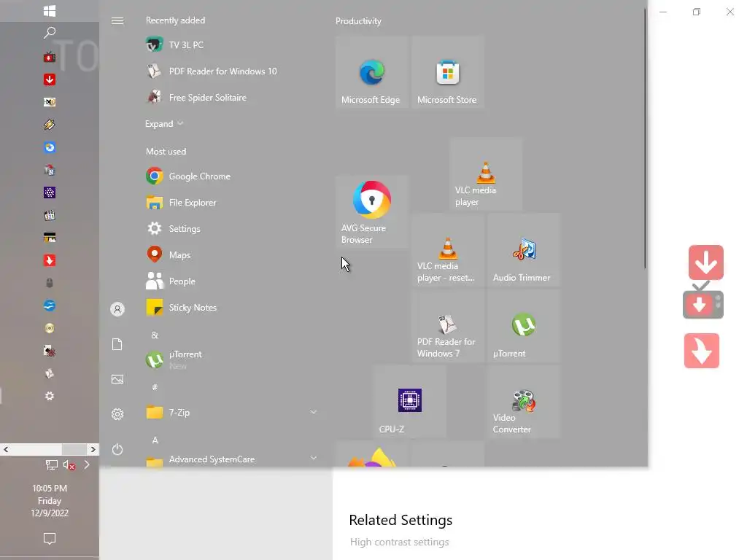Launch the Audio Trimmer tile
747x560 pixels.
[523, 250]
